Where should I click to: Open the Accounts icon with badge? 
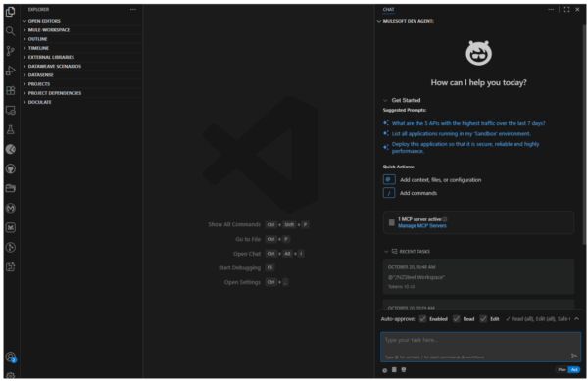[11, 357]
